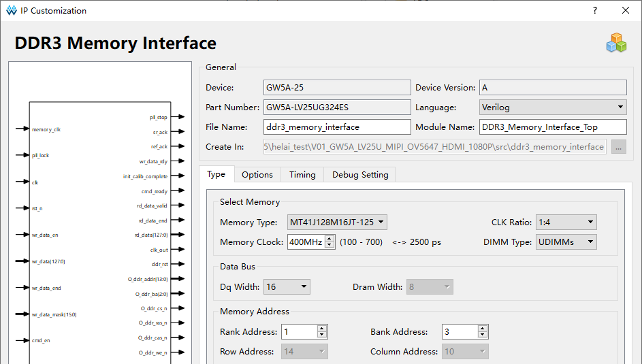Switch to the Type tab
This screenshot has height=364, width=642.
216,174
